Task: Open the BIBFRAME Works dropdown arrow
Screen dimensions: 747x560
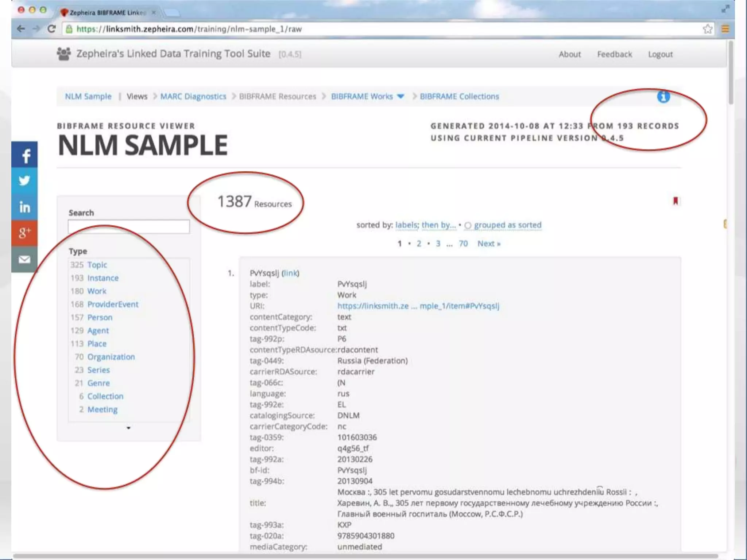Action: pos(400,97)
